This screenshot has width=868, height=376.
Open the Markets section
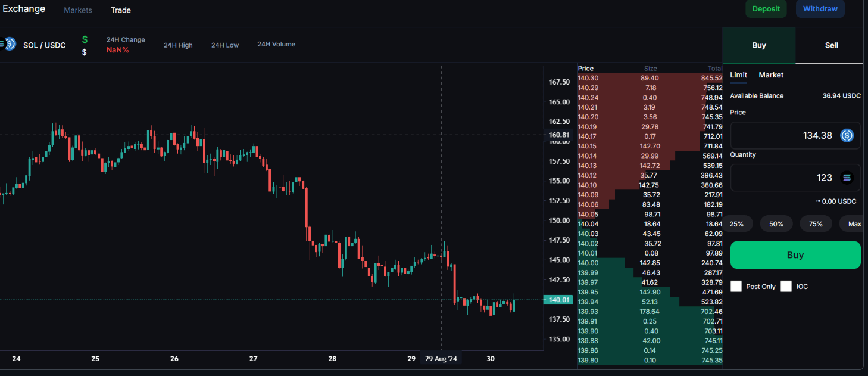77,10
